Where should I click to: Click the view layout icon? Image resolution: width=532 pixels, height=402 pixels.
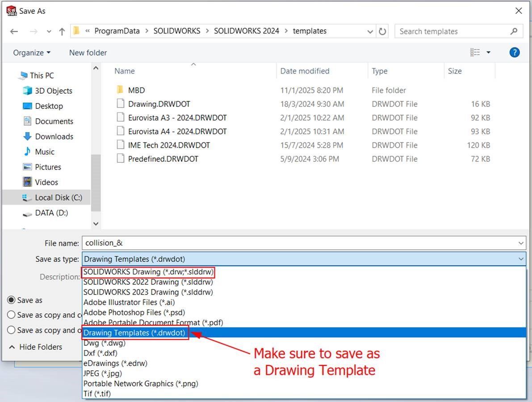475,53
